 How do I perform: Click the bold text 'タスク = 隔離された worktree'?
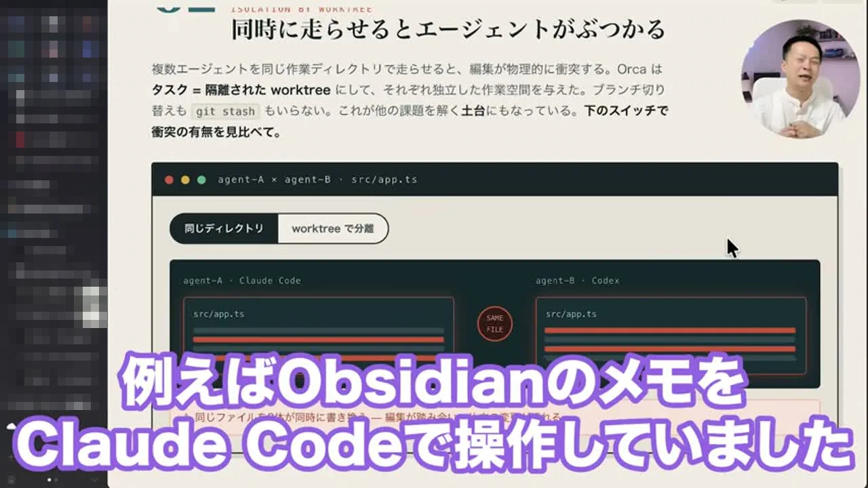tap(241, 90)
